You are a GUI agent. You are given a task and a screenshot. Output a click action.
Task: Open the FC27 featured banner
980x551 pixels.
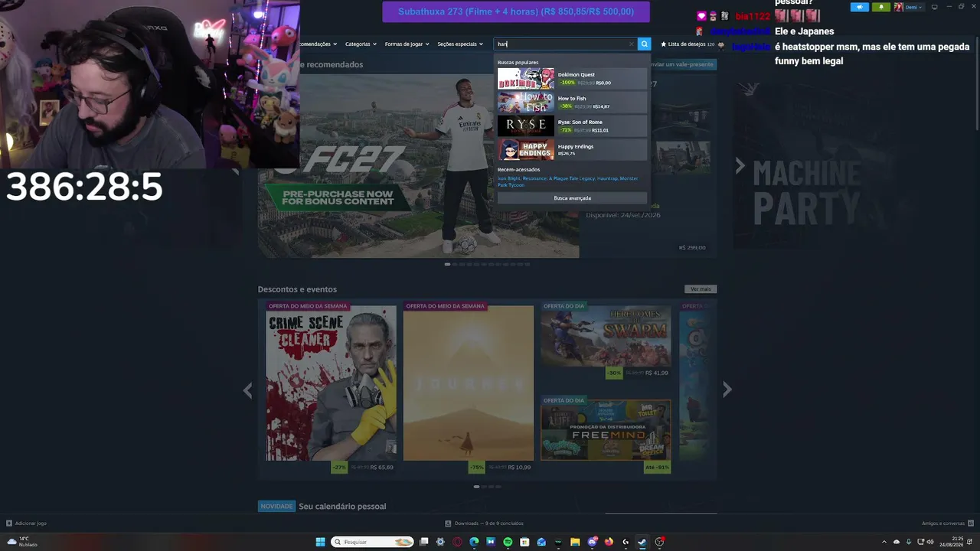coord(418,166)
